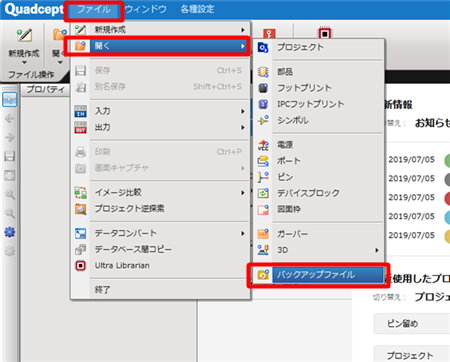Choose 入力 from the File menu
Image resolution: width=450 pixels, height=362 pixels.
(160, 111)
